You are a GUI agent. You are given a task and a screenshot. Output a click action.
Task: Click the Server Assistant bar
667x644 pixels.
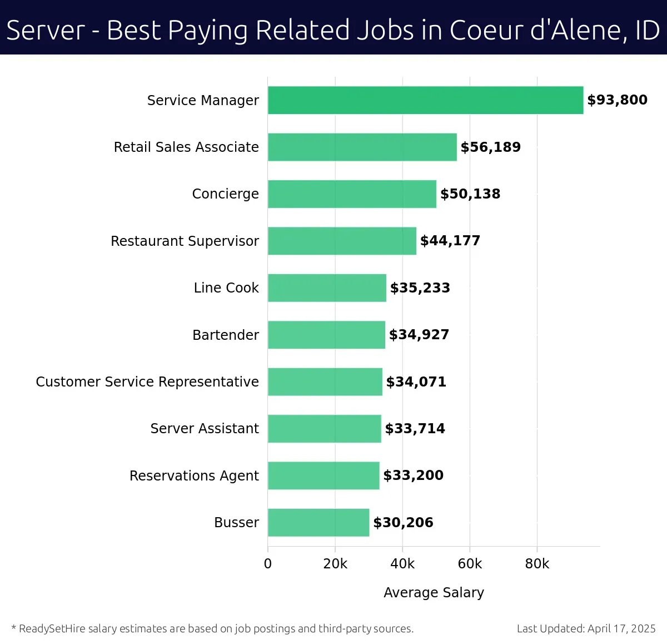click(325, 429)
